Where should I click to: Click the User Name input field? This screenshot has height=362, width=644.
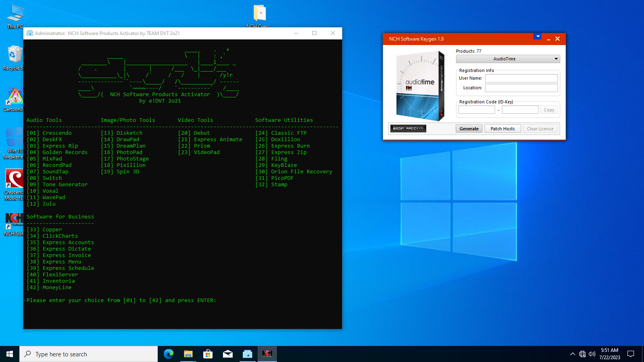click(521, 78)
